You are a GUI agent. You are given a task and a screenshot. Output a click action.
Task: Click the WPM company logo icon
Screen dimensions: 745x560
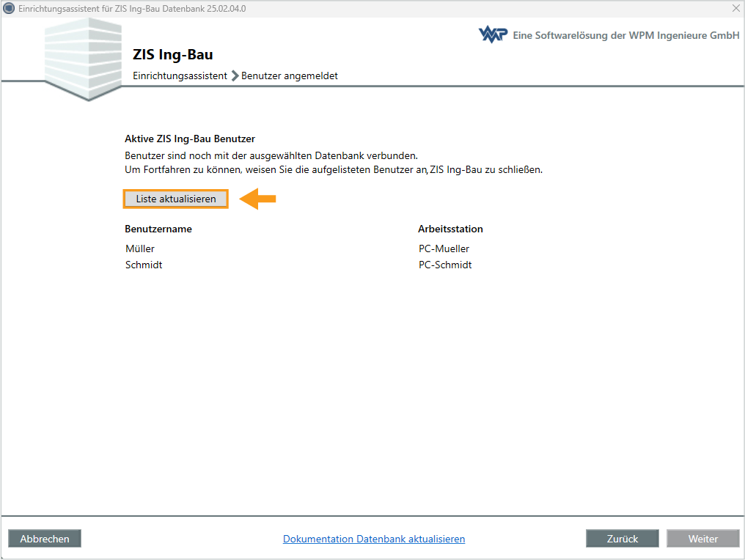(x=493, y=35)
